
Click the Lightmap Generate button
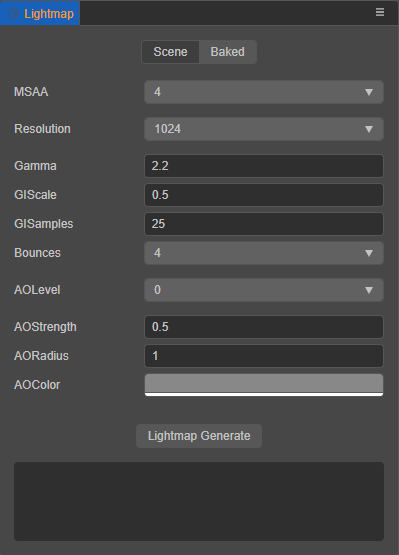(199, 436)
